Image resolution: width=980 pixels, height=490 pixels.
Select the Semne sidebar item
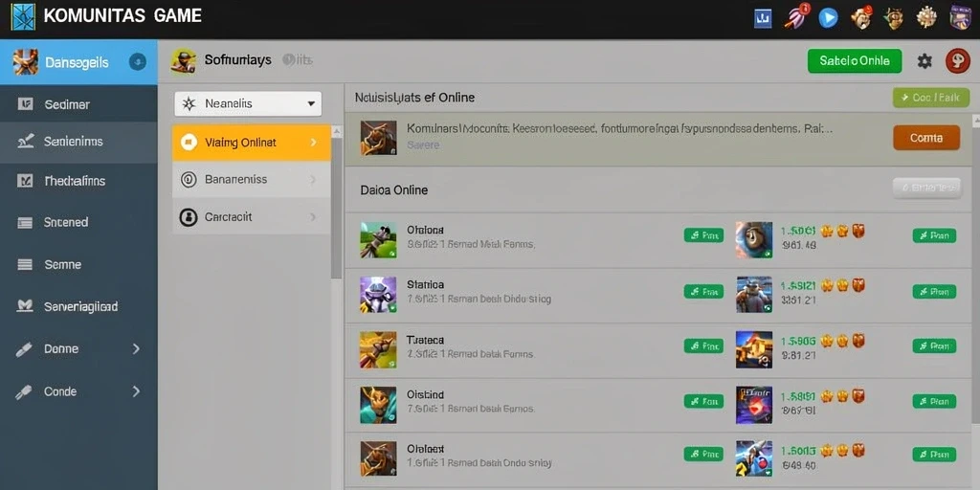pyautogui.click(x=78, y=264)
